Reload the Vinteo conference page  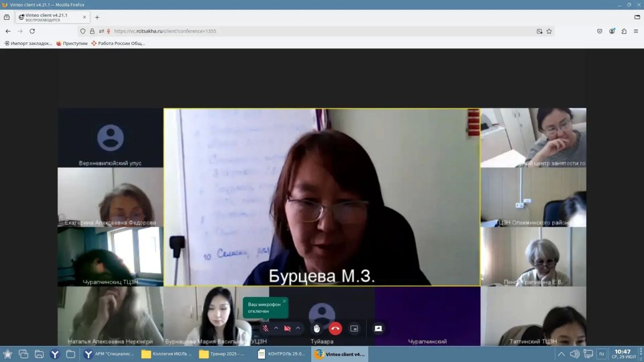[32, 31]
